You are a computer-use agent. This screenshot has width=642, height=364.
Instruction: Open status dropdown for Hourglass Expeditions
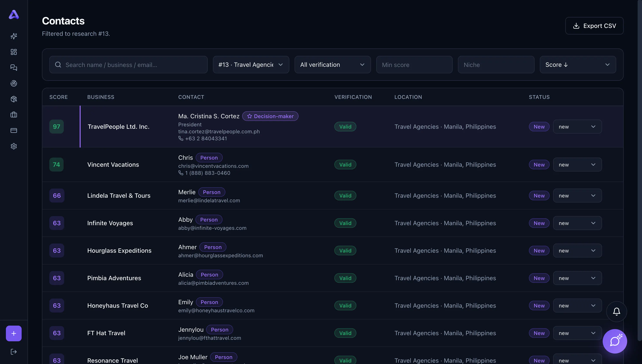point(578,251)
